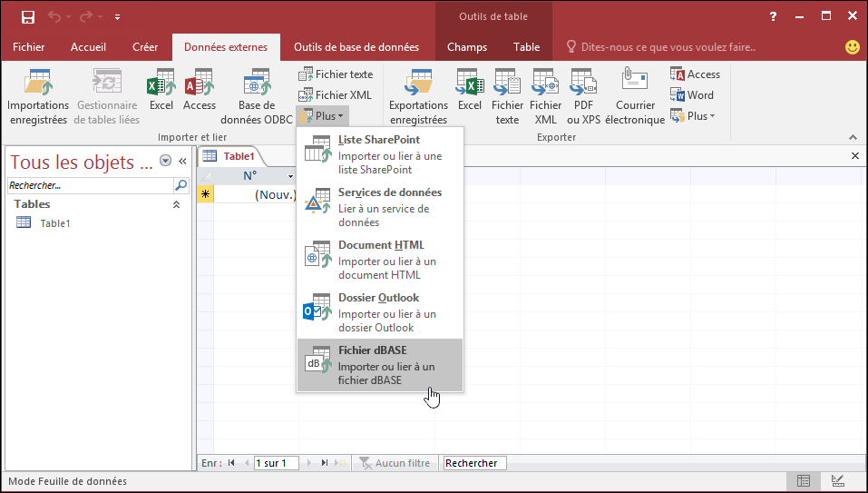The image size is (868, 493).
Task: Click the Rechercher field in navigation pane
Action: pos(90,185)
